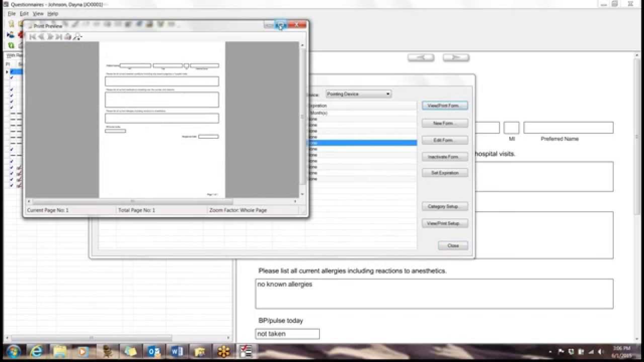Click the BP/pulse today field

coord(287,334)
